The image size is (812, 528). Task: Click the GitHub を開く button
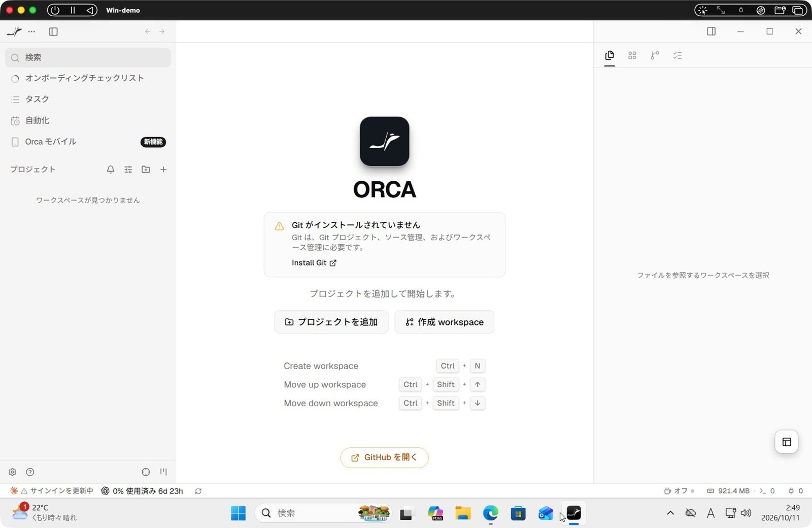[x=384, y=457]
